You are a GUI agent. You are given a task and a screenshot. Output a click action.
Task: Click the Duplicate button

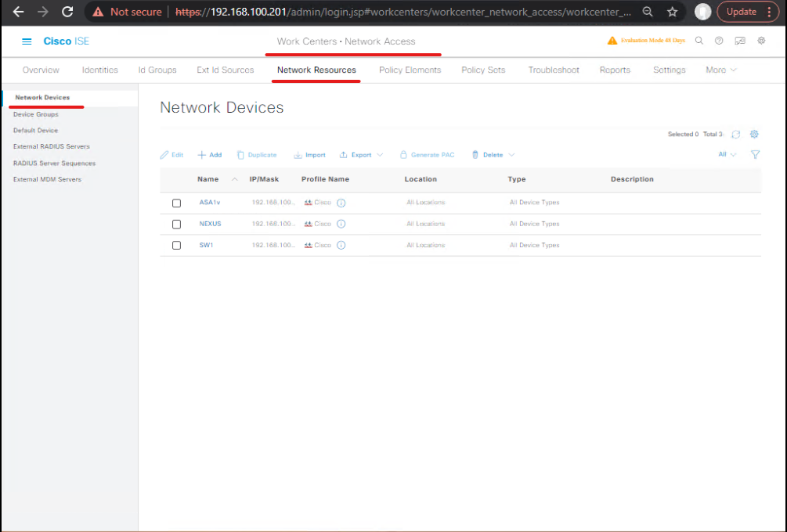tap(257, 155)
